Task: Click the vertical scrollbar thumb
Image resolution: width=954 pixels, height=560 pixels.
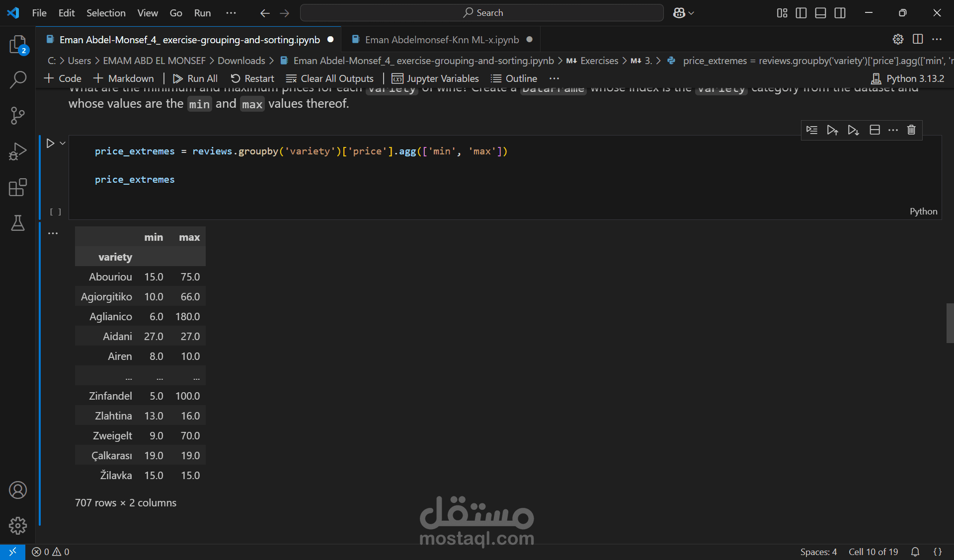Action: [950, 323]
